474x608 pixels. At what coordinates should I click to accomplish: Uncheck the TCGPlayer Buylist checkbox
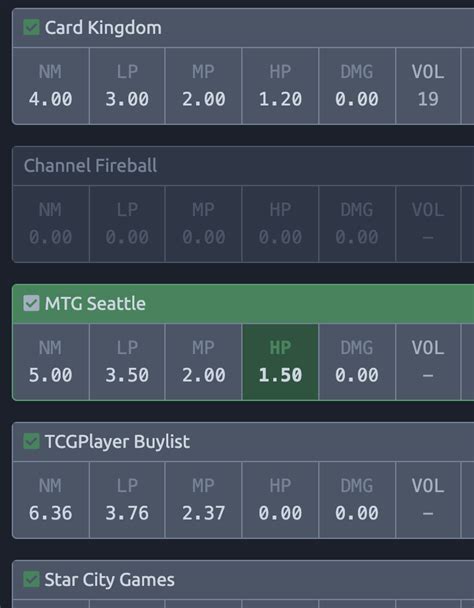[x=31, y=441]
